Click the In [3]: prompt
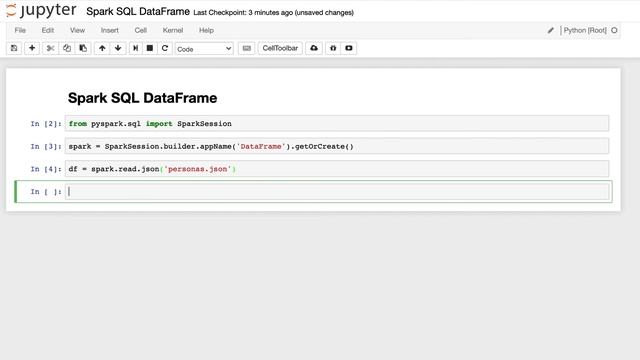 46,146
